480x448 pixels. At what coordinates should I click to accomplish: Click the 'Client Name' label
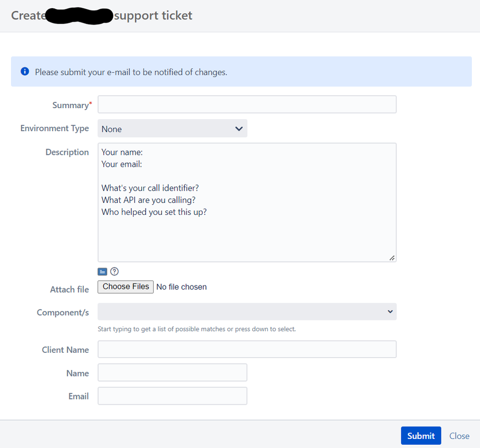65,350
